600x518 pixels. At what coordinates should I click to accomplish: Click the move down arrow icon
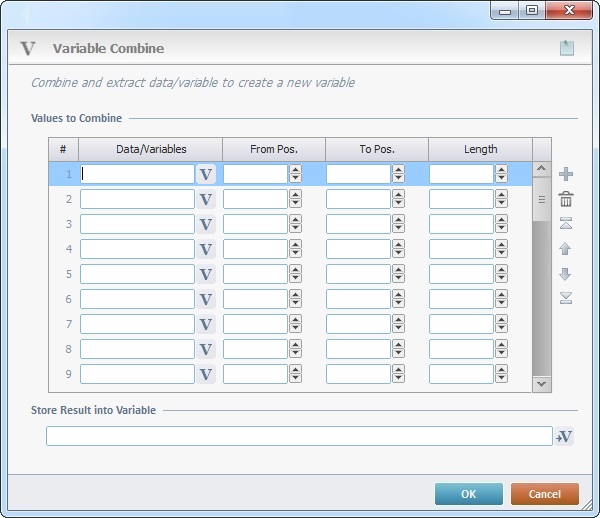(566, 274)
